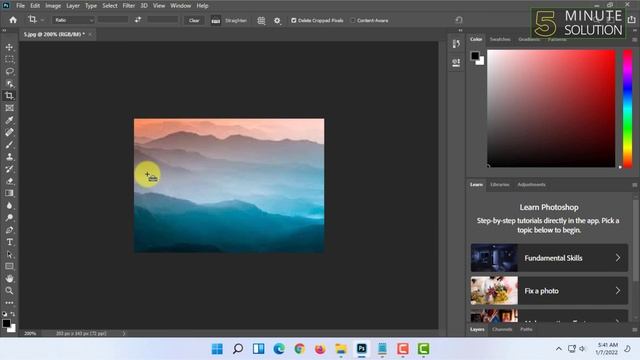640x360 pixels.
Task: Switch to the Channels tab
Action: 502,329
